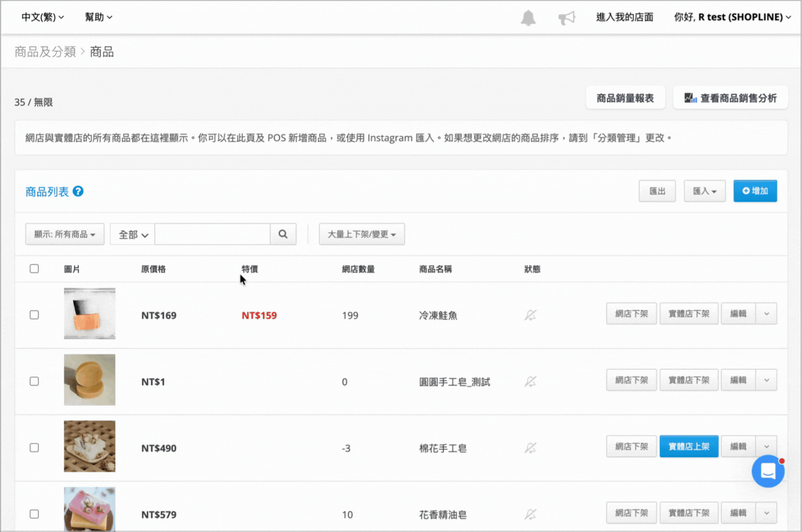Image resolution: width=802 pixels, height=532 pixels.
Task: Expand more actions arrow for 花香精油皂
Action: click(767, 512)
